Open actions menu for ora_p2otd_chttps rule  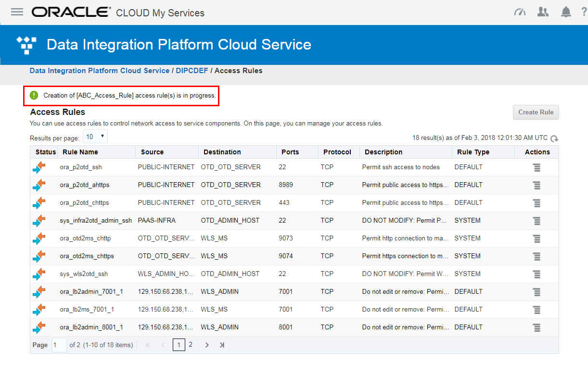pyautogui.click(x=537, y=203)
